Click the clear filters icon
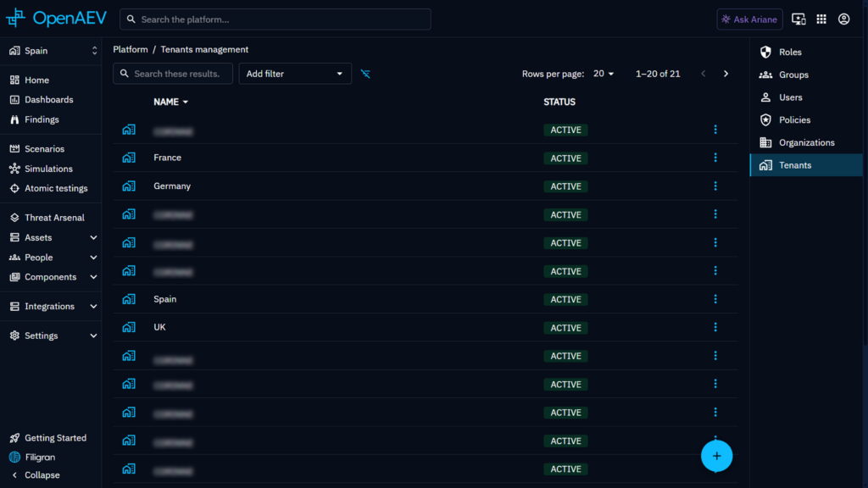Viewport: 868px width, 488px height. pyautogui.click(x=365, y=74)
